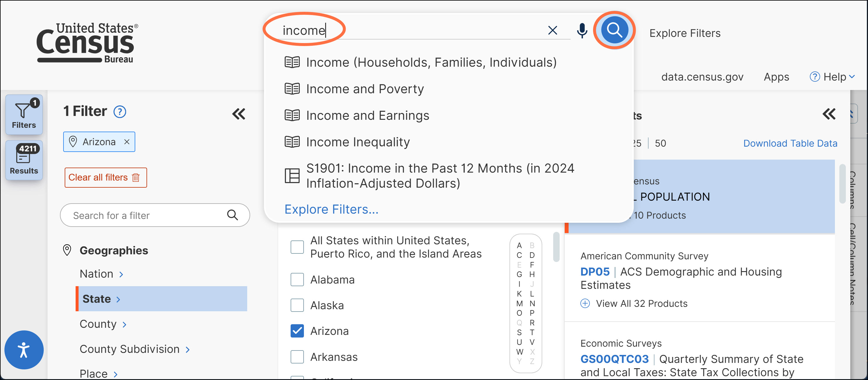Select the Income and Poverty suggestion
Screen dimensions: 868x380
pyautogui.click(x=364, y=89)
